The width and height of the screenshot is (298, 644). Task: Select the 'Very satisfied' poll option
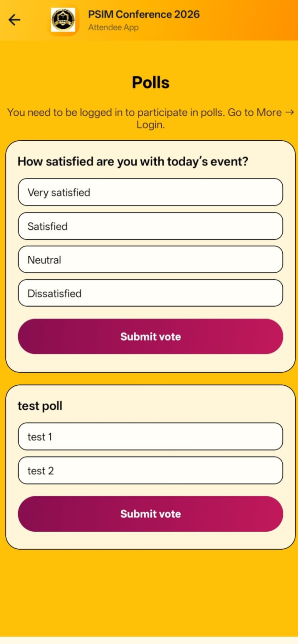click(150, 192)
